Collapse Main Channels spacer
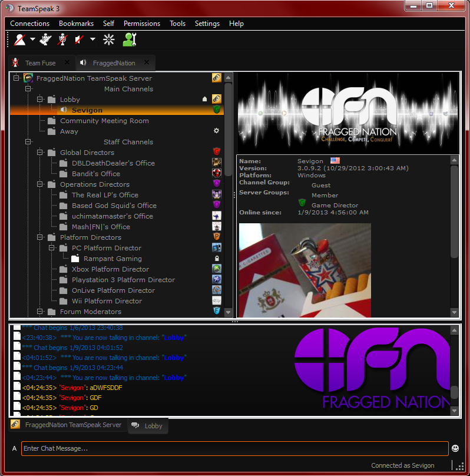This screenshot has height=476, width=470. (x=28, y=88)
